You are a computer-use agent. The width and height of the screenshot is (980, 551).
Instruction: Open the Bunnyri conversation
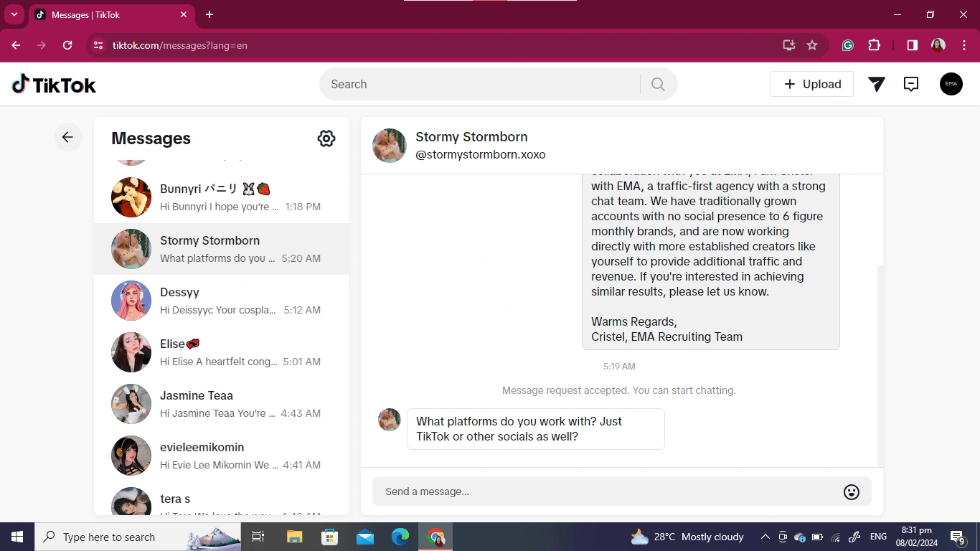[222, 197]
